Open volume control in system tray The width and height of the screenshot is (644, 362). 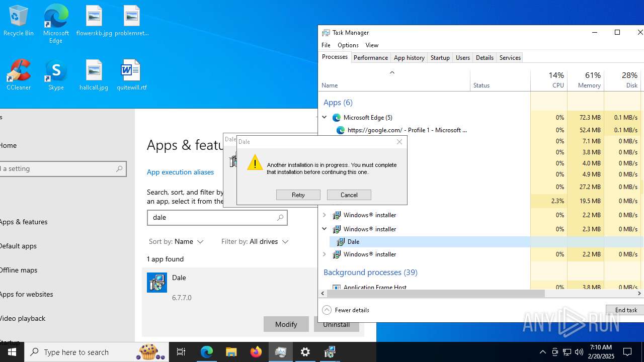pyautogui.click(x=579, y=352)
